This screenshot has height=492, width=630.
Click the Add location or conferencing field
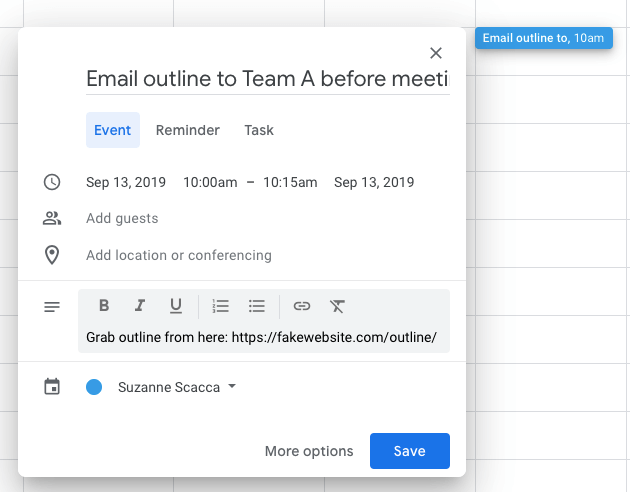pyautogui.click(x=179, y=255)
